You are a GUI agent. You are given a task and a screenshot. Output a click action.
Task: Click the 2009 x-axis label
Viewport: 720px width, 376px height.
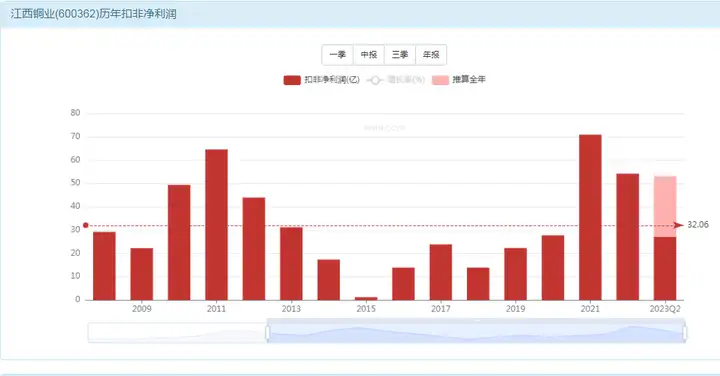tap(141, 309)
